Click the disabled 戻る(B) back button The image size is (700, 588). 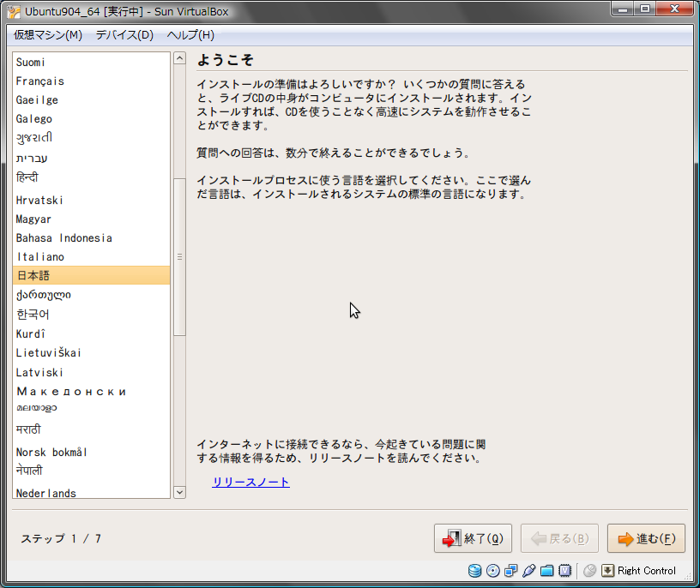click(x=559, y=538)
